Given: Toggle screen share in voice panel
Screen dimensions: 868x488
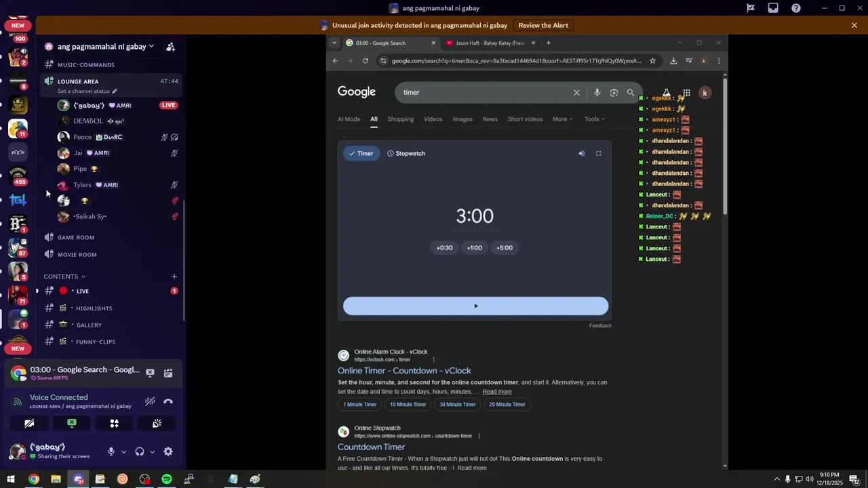Looking at the screenshot, I should click(x=72, y=424).
